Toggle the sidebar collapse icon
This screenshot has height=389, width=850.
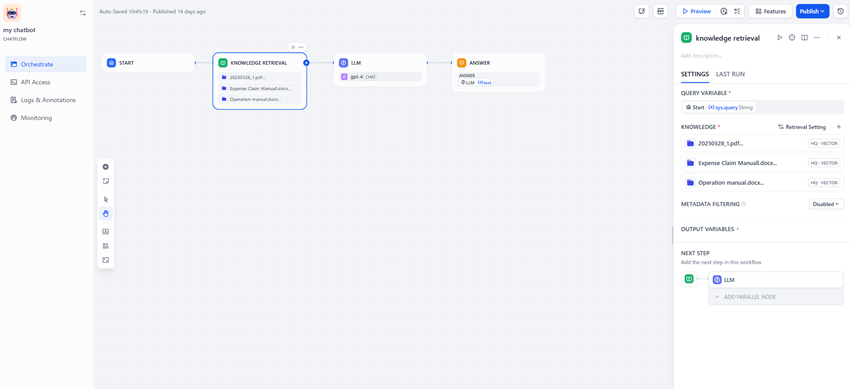[82, 12]
